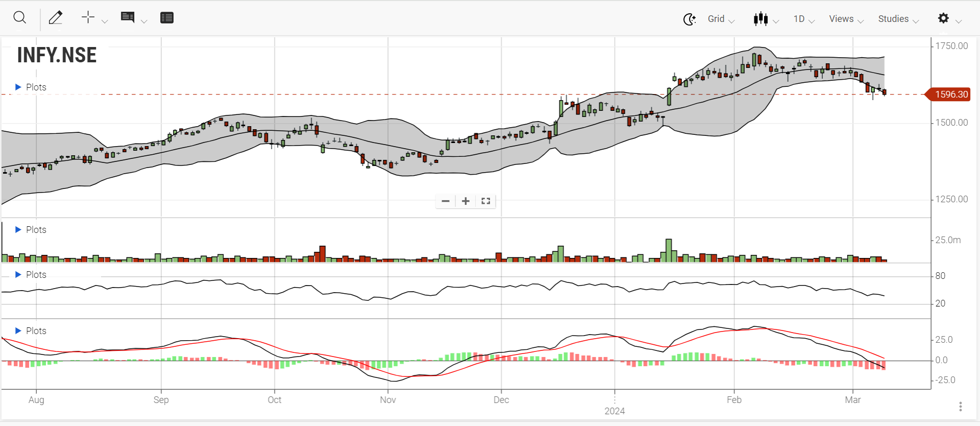Image resolution: width=980 pixels, height=426 pixels.
Task: Open the symbol search magnifier
Action: click(20, 18)
